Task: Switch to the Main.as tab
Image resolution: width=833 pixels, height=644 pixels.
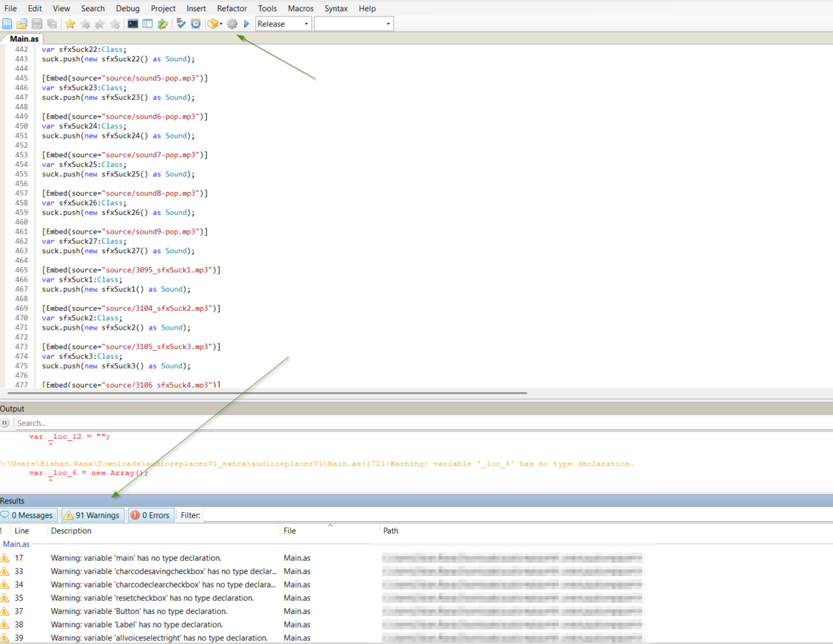Action: tap(24, 39)
